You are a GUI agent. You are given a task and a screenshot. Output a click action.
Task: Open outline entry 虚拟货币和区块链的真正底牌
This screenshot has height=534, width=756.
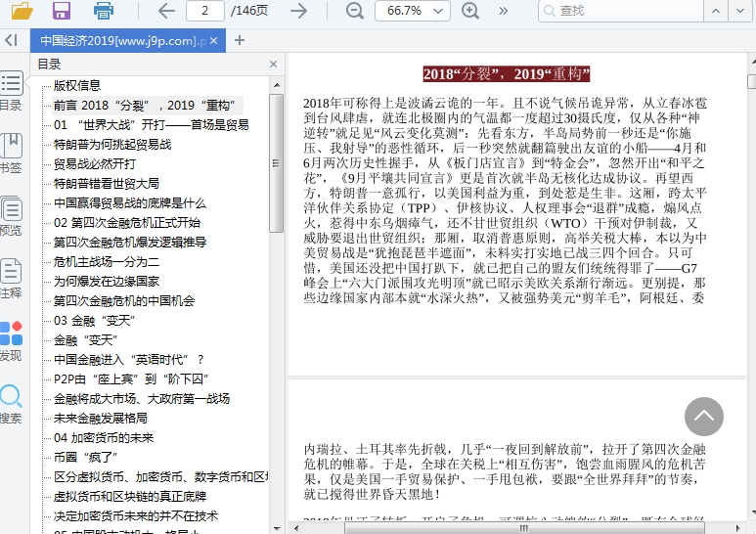click(x=130, y=497)
